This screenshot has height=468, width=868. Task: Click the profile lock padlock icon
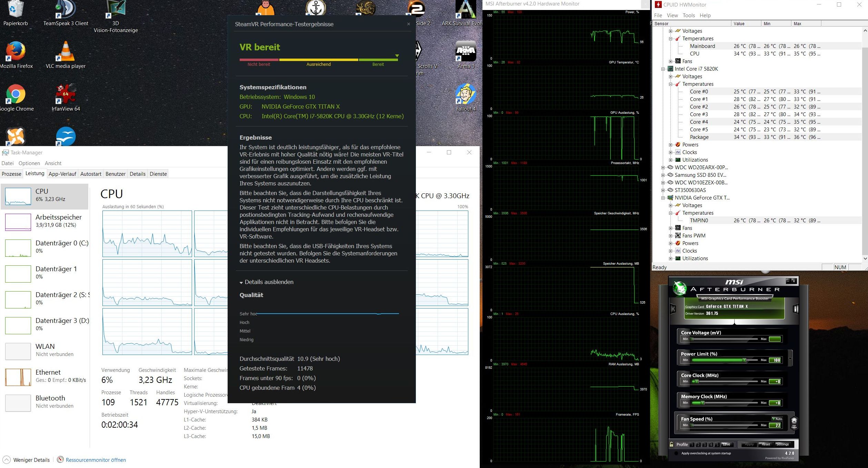click(x=671, y=444)
